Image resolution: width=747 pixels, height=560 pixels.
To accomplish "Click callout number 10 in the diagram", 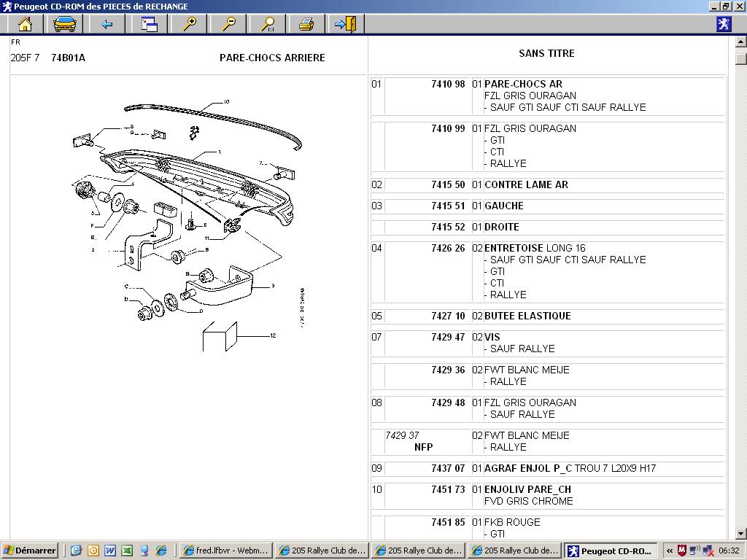I will (x=226, y=102).
